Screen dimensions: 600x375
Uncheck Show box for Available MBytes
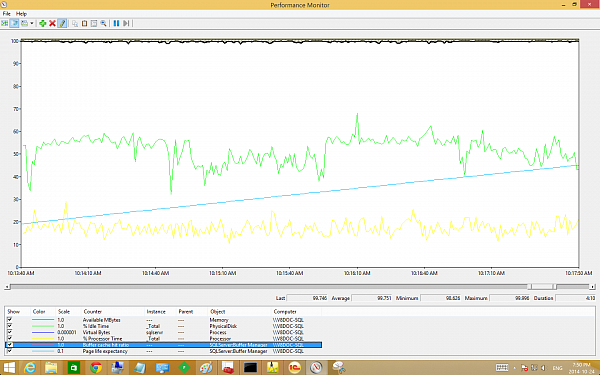[x=10, y=320]
